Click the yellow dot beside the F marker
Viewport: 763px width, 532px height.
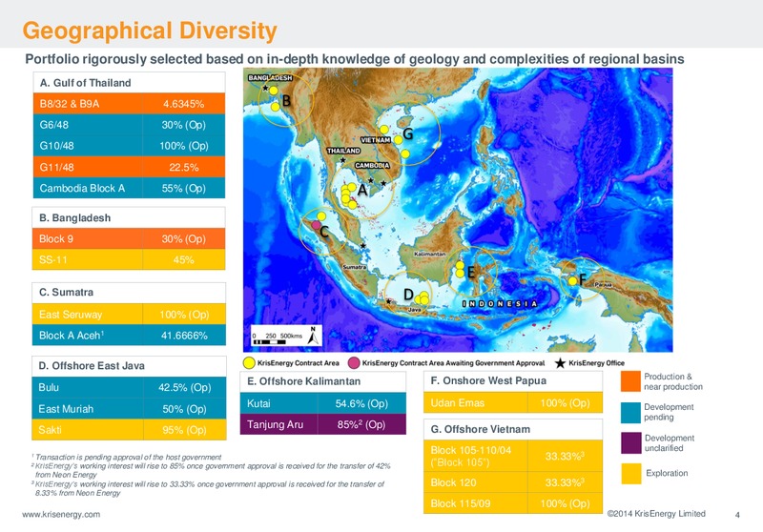click(x=573, y=280)
